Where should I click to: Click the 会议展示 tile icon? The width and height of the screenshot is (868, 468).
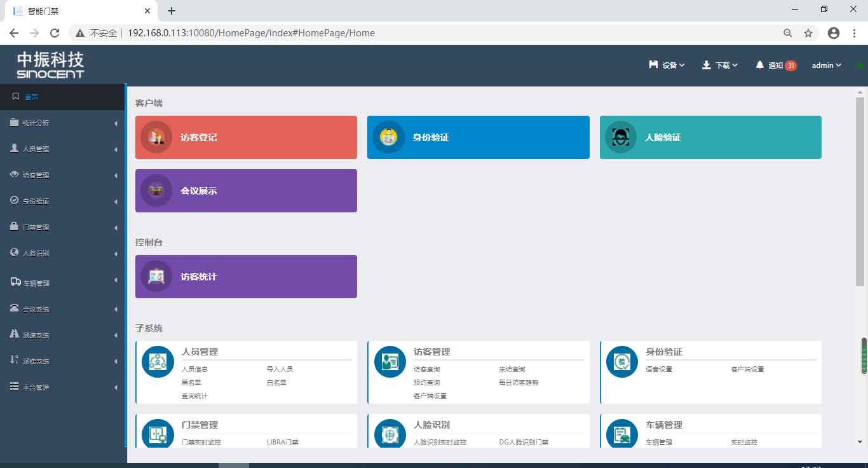156,191
